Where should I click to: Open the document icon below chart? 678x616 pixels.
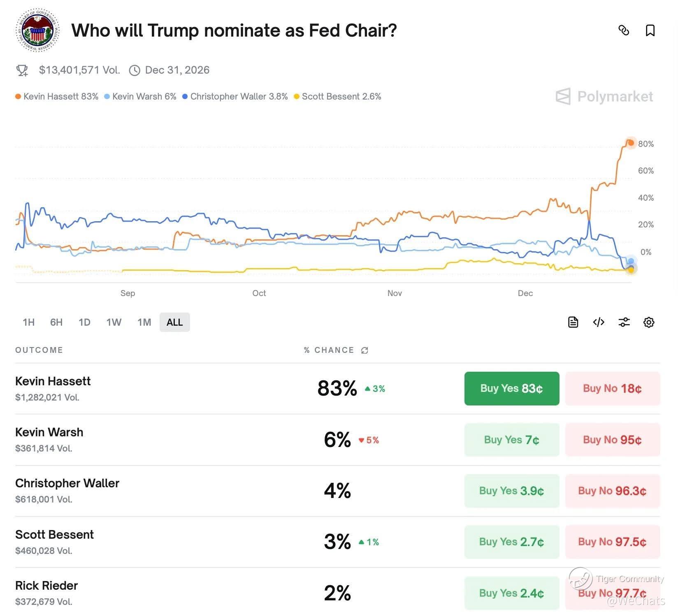573,322
